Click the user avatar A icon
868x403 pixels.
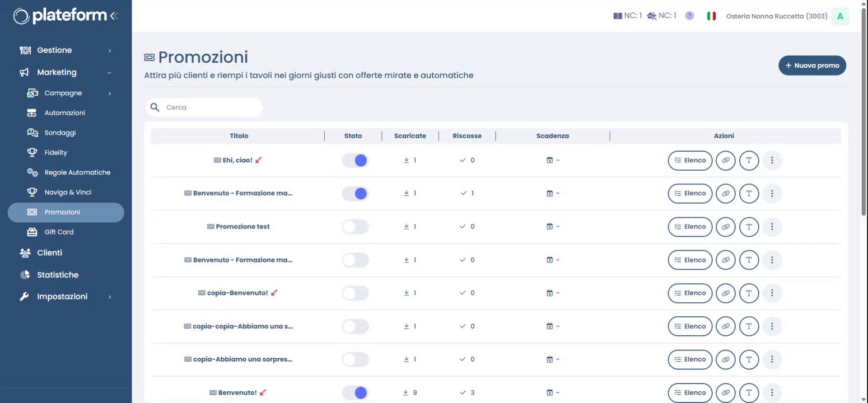point(839,16)
